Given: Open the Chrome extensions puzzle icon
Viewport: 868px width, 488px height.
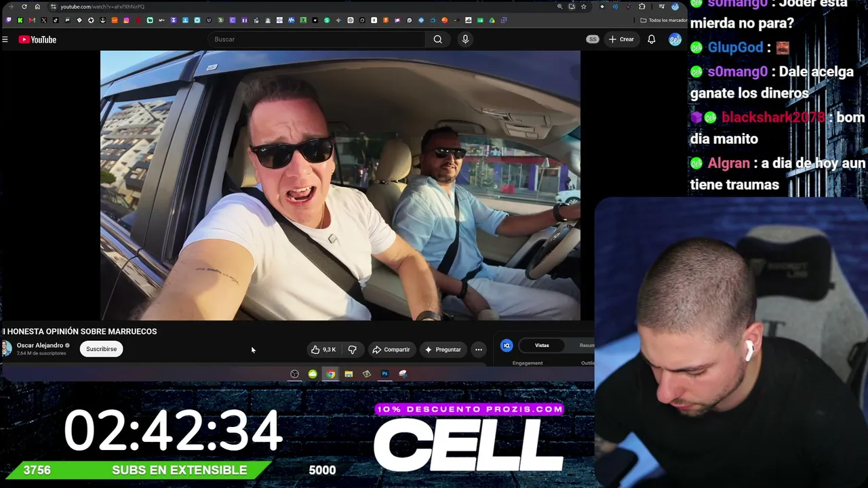Looking at the screenshot, I should (x=642, y=7).
